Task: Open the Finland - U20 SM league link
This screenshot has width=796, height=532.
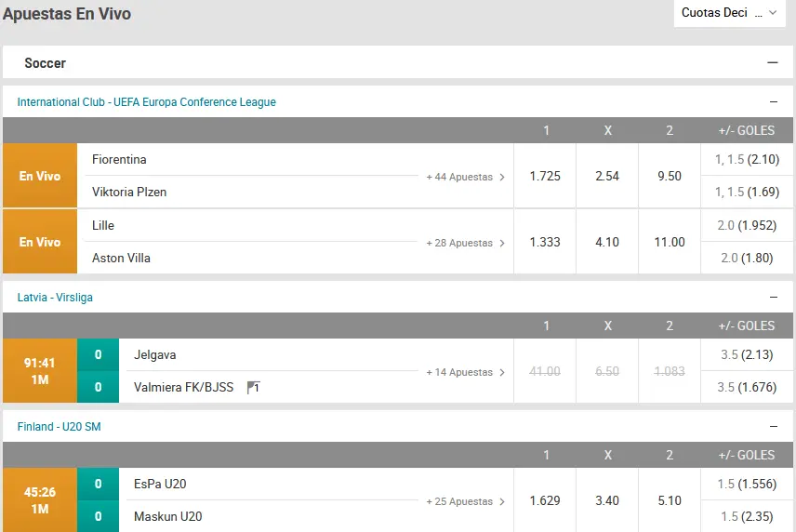Action: point(59,427)
